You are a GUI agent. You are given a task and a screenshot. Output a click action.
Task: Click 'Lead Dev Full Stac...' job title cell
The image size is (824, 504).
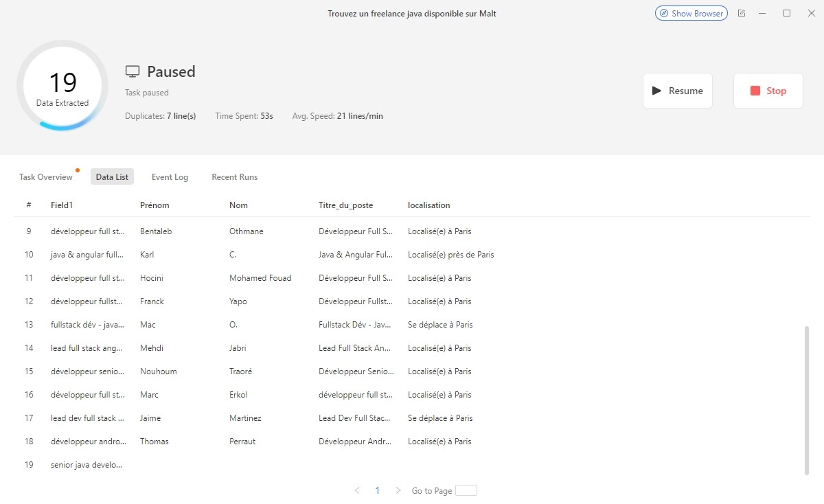coord(356,418)
